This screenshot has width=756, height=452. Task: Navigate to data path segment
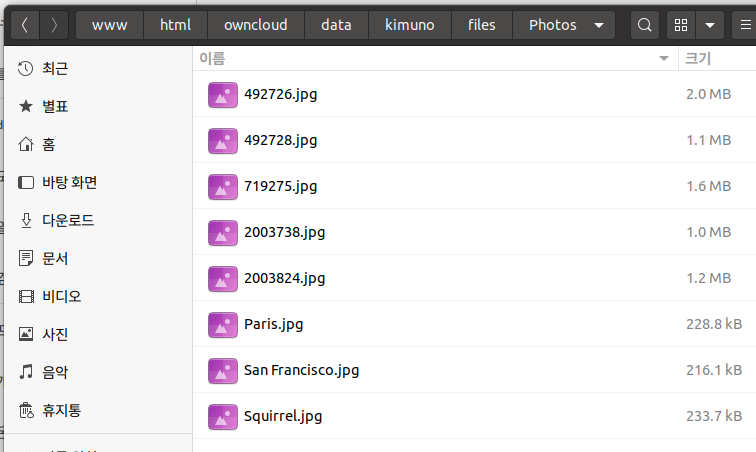tap(337, 25)
